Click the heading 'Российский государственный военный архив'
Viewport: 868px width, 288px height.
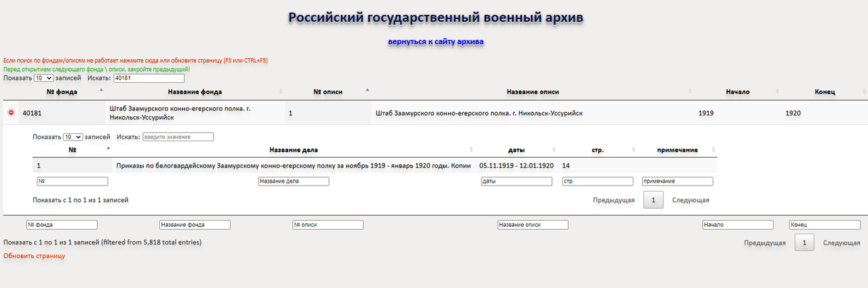(x=435, y=18)
